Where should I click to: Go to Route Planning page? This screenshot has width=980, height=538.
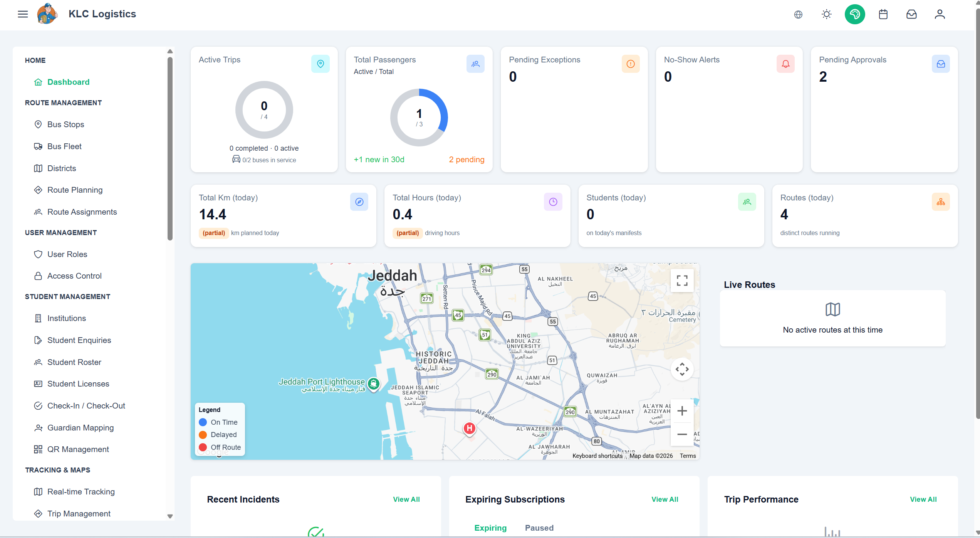75,190
